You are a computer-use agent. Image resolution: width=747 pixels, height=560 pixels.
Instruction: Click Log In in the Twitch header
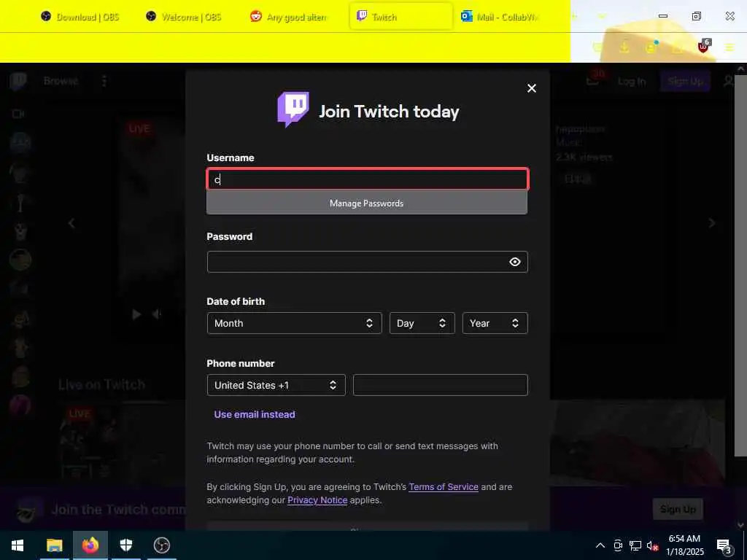click(x=632, y=82)
